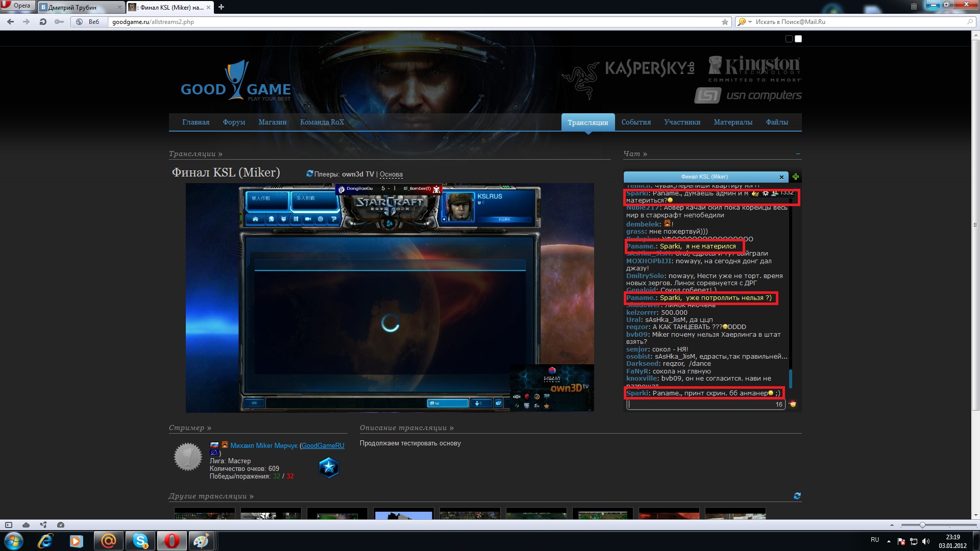Click the usn computers sponsor logo
The width and height of the screenshot is (980, 551).
(748, 95)
